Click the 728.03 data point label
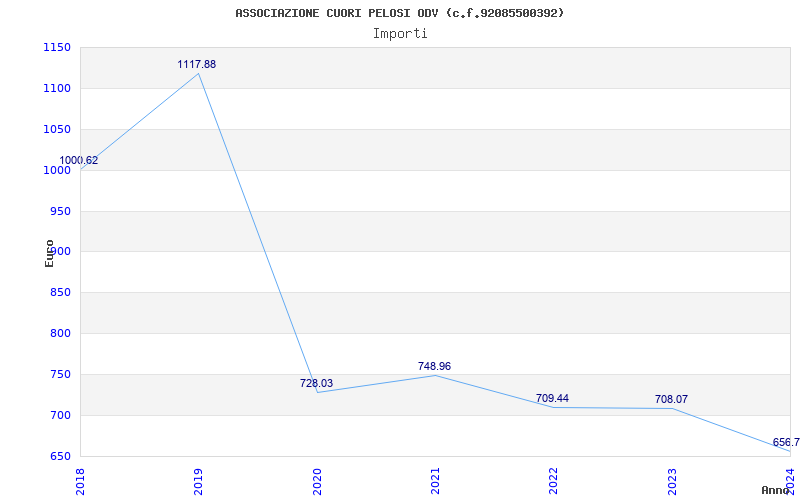The image size is (800, 500). click(x=316, y=383)
